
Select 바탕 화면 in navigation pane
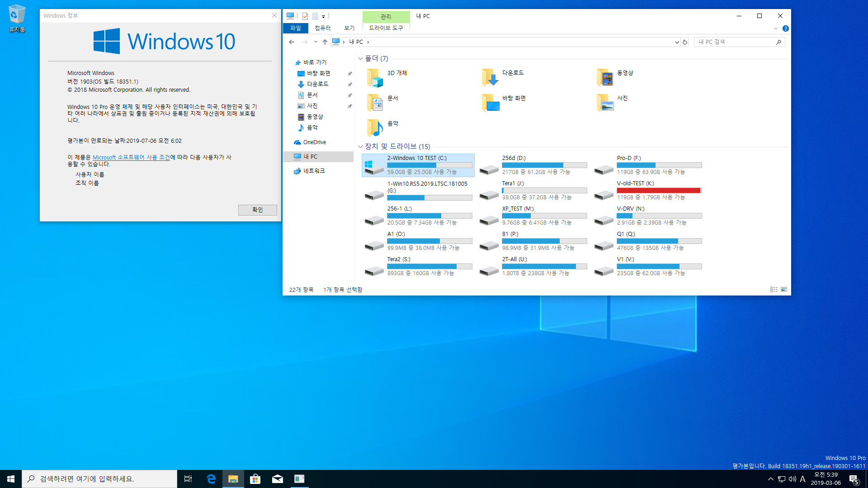click(x=318, y=73)
